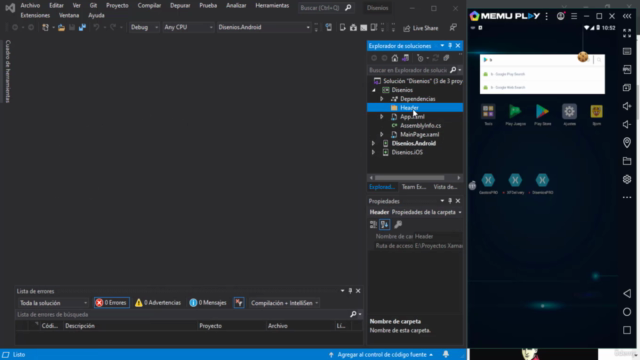The width and height of the screenshot is (640, 360).
Task: Expand the Disenios.Android project node
Action: click(373, 143)
